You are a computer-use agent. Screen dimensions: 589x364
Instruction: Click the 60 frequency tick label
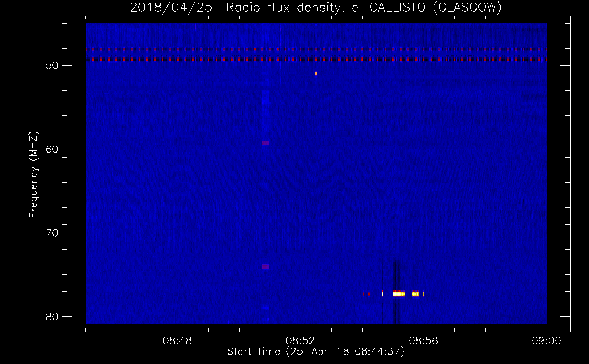click(x=52, y=149)
